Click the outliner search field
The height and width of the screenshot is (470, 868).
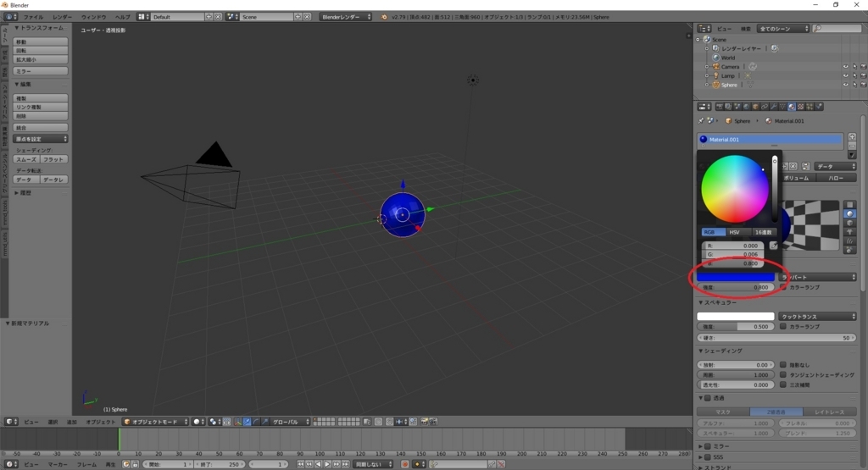tap(837, 28)
